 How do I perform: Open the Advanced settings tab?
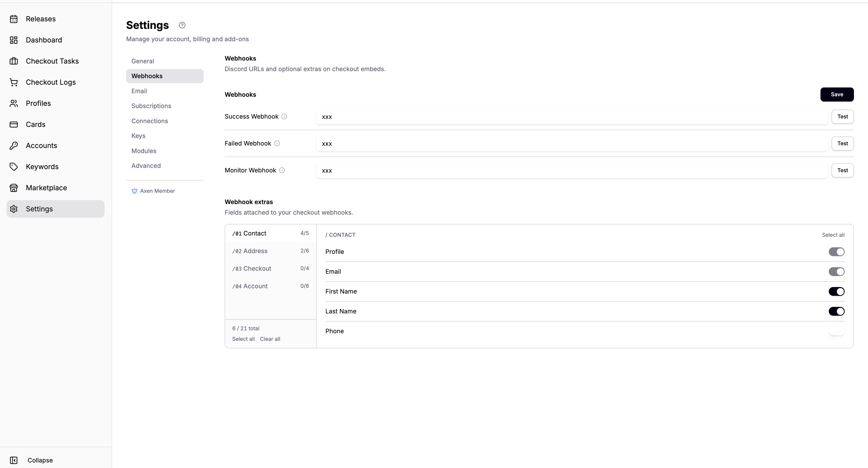pyautogui.click(x=164, y=166)
